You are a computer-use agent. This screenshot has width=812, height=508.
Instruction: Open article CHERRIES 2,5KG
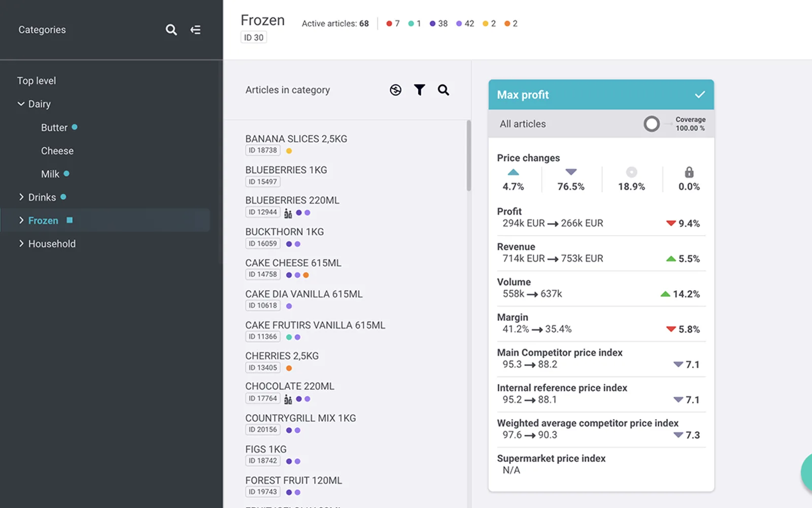[x=282, y=356]
